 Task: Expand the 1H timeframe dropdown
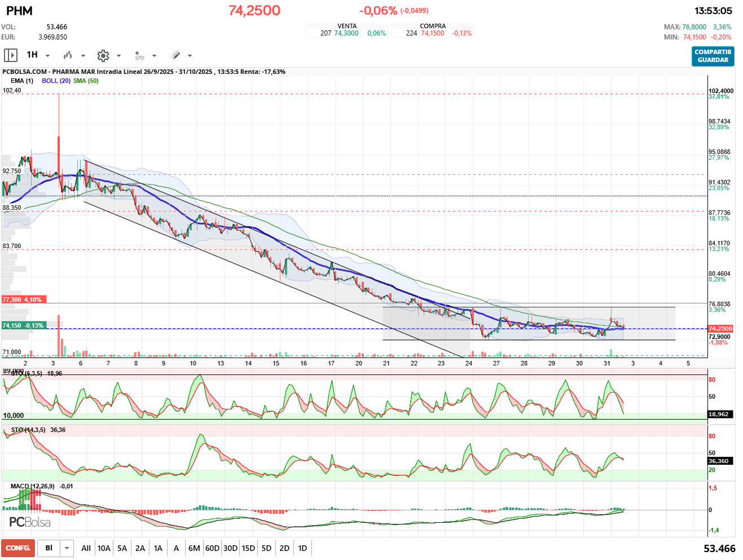[x=47, y=56]
